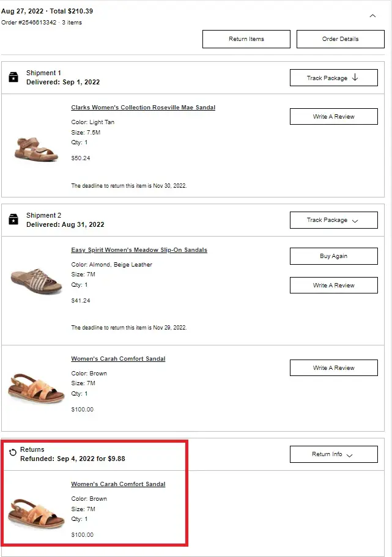The image size is (392, 557).
Task: Click the returned Carah sandal thumbnail
Action: tap(36, 512)
